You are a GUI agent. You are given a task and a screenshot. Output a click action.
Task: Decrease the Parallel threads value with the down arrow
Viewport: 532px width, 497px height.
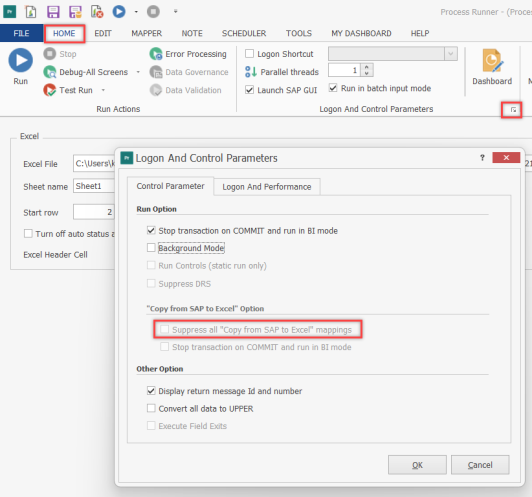coord(367,73)
